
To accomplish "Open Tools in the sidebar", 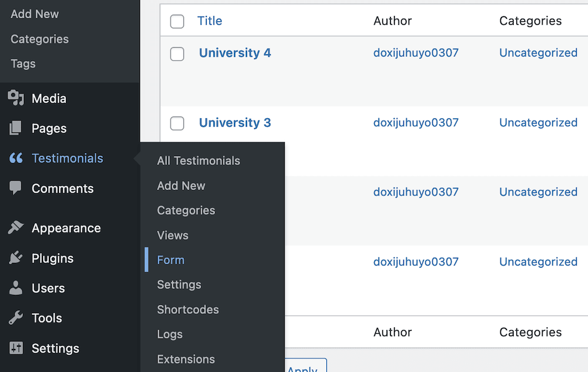I will [47, 318].
